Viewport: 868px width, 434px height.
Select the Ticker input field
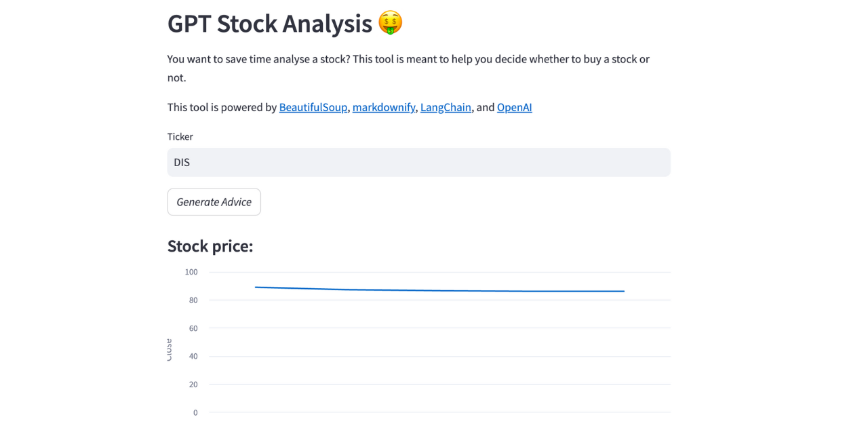(418, 162)
